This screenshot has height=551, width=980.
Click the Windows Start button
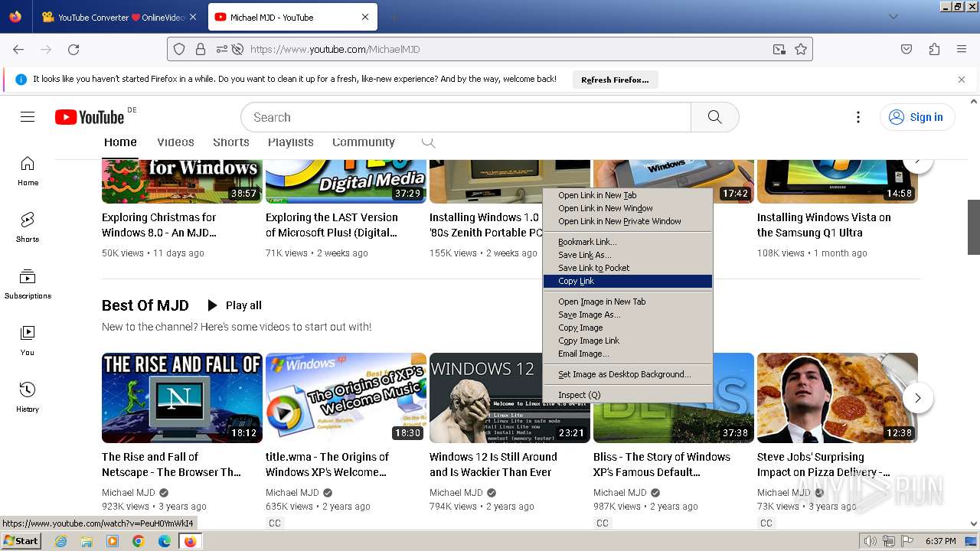(21, 541)
